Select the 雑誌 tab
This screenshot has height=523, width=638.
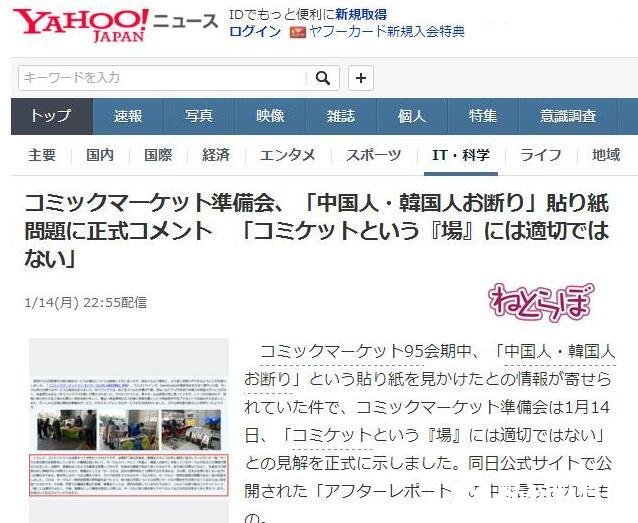coord(340,116)
